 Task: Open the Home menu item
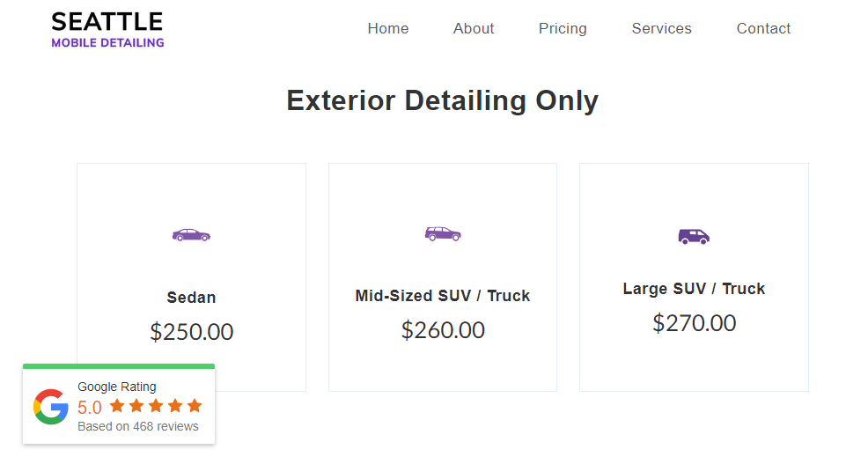pyautogui.click(x=388, y=28)
